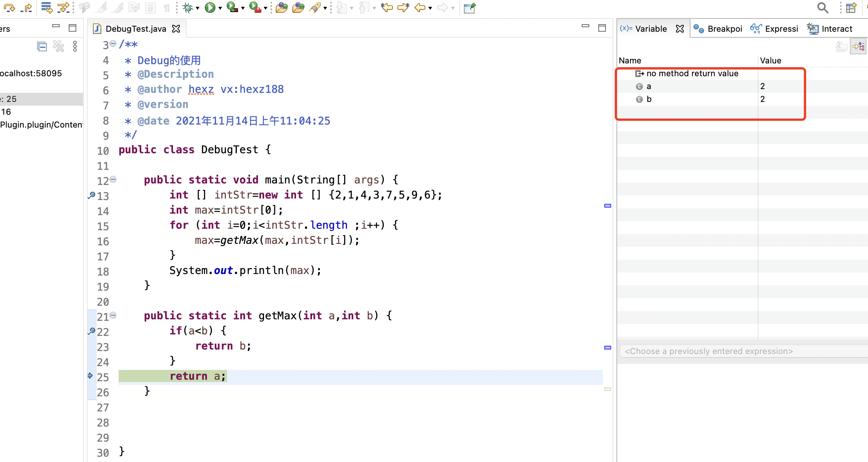Click the Collapse All icon in the debug panel
This screenshot has width=868, height=462.
click(x=42, y=46)
